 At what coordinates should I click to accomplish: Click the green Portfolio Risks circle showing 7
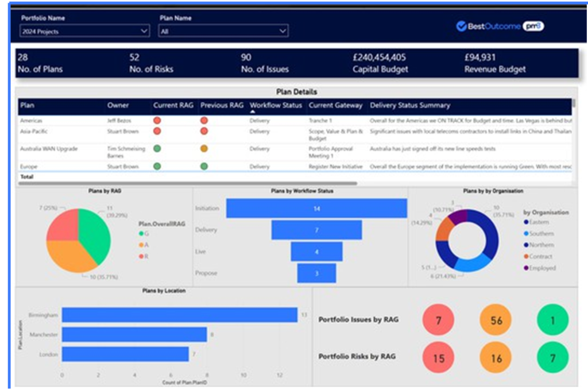pyautogui.click(x=551, y=357)
